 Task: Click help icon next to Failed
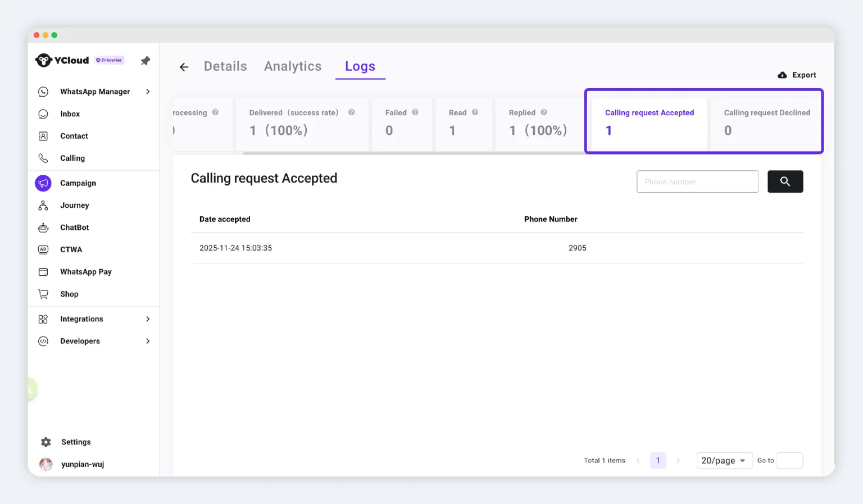click(415, 112)
